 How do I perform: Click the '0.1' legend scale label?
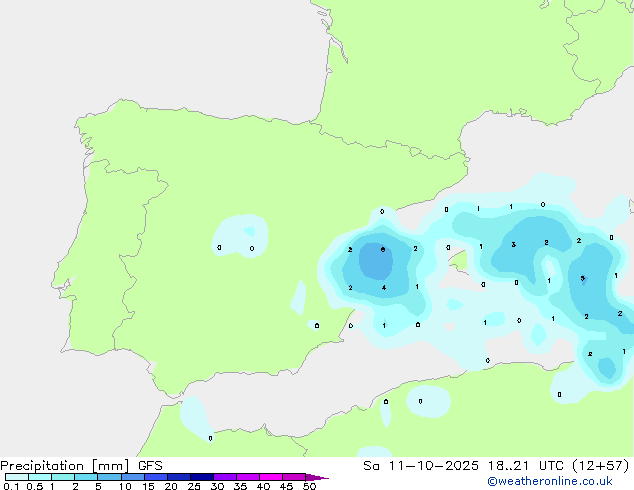point(11,486)
